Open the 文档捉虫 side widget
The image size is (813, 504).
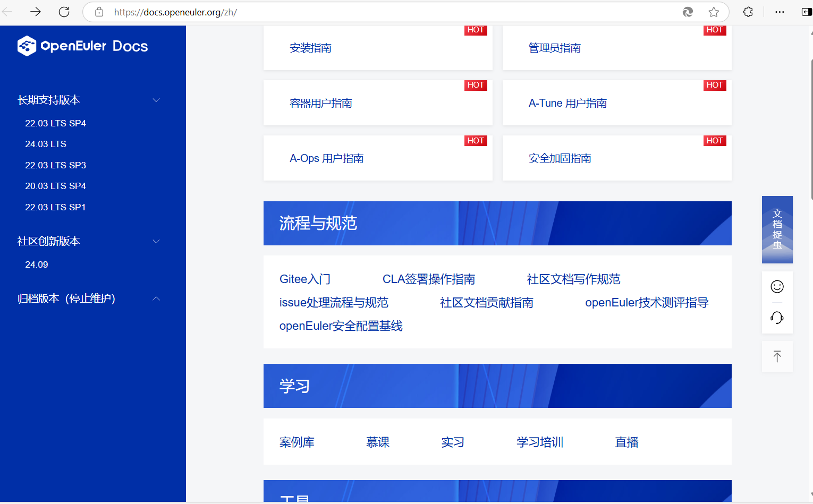pyautogui.click(x=777, y=229)
